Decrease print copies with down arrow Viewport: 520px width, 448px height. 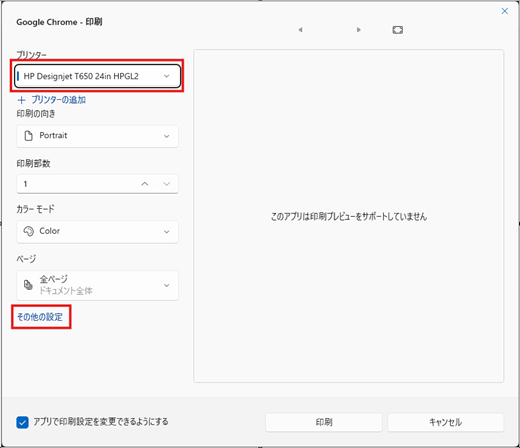tap(167, 184)
